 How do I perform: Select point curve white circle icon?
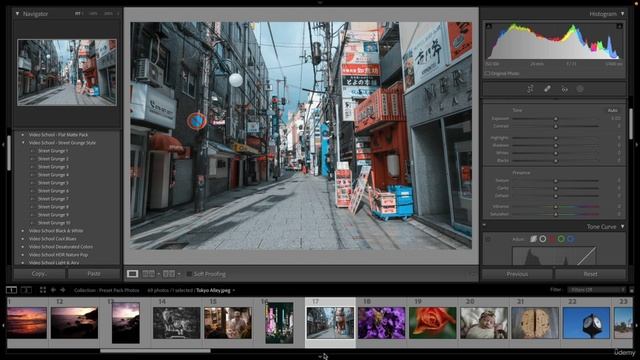tap(542, 239)
